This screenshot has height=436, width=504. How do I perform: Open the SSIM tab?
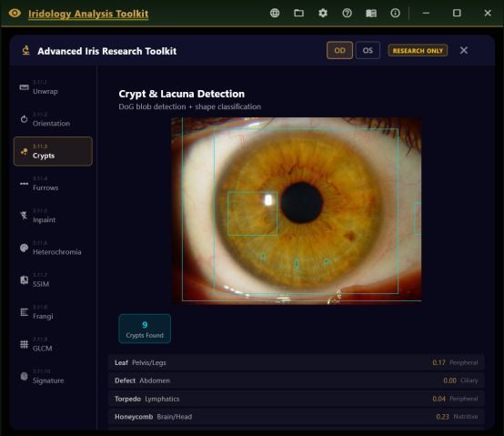pos(53,280)
